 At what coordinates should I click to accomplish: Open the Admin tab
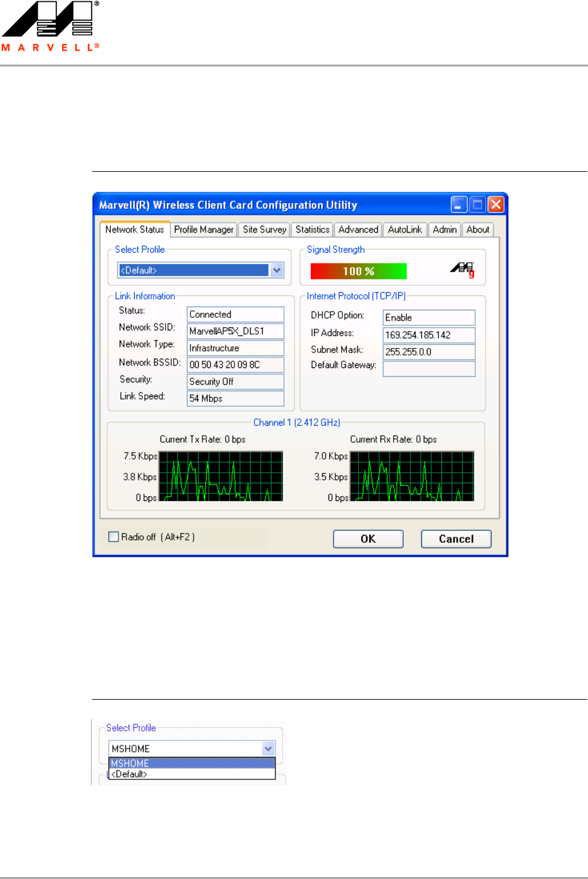(445, 229)
